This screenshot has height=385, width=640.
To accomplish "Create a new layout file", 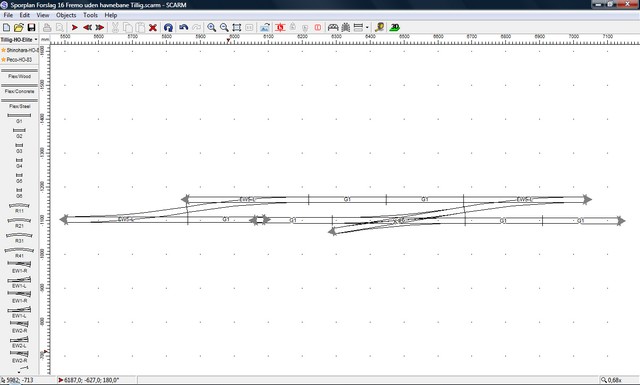I will click(x=7, y=28).
